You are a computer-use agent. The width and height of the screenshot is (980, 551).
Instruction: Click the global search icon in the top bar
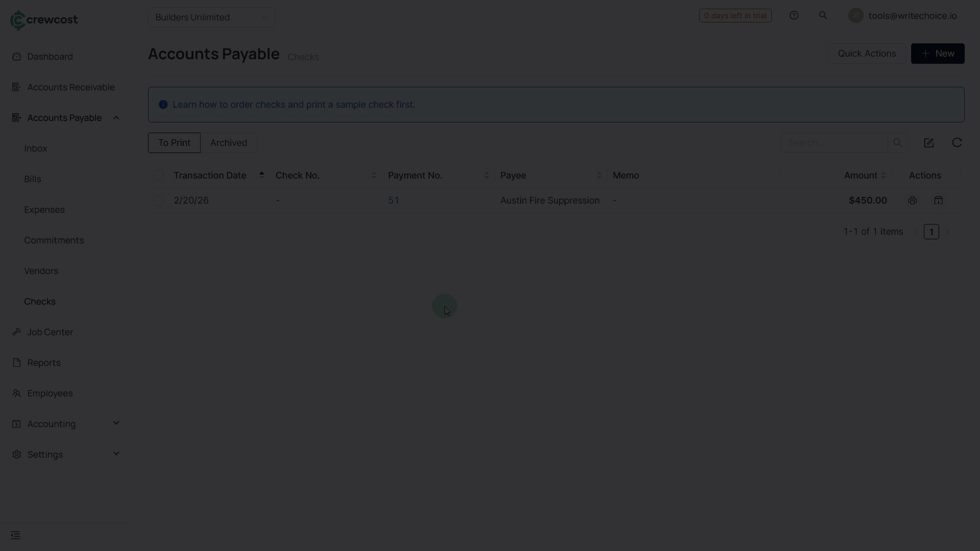pyautogui.click(x=823, y=15)
